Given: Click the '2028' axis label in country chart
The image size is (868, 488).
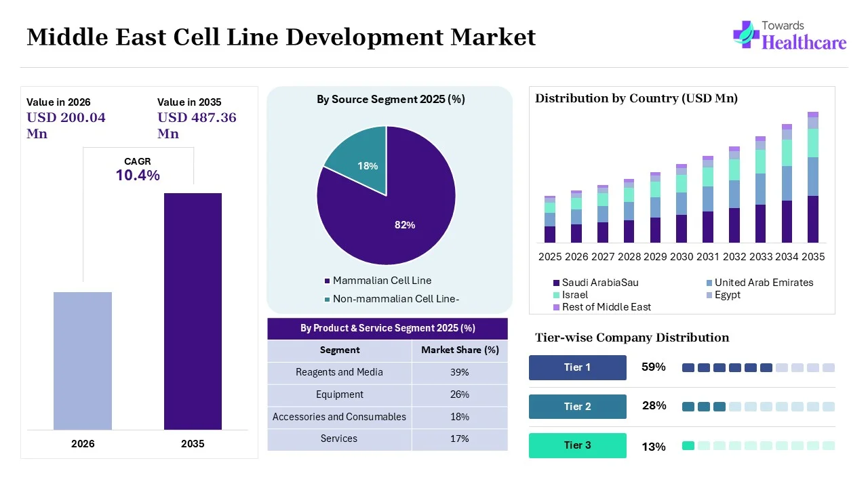Looking at the screenshot, I should point(629,257).
